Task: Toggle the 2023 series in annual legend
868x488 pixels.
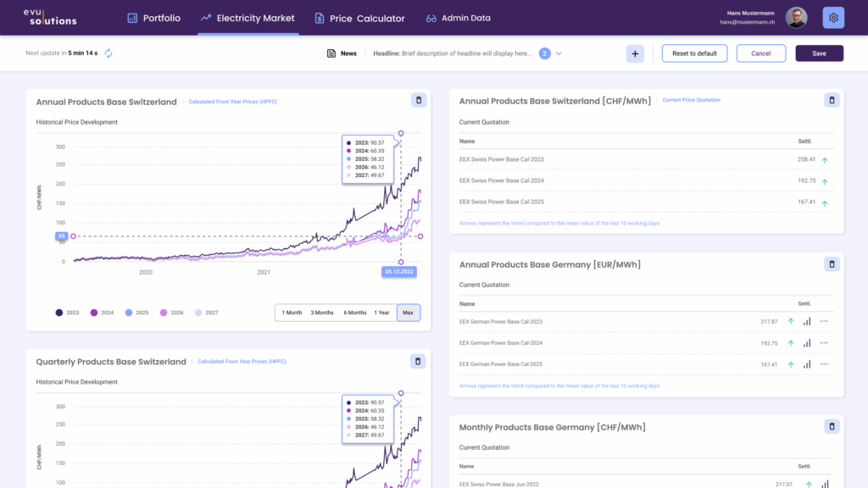Action: tap(67, 313)
